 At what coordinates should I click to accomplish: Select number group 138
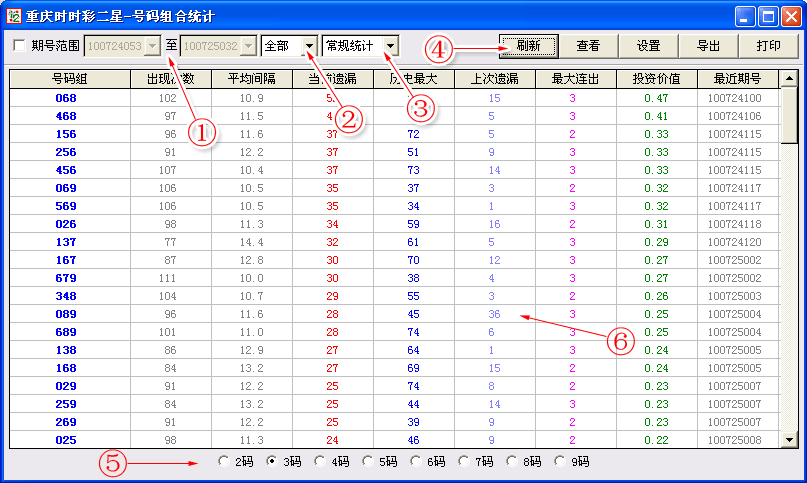tap(66, 350)
